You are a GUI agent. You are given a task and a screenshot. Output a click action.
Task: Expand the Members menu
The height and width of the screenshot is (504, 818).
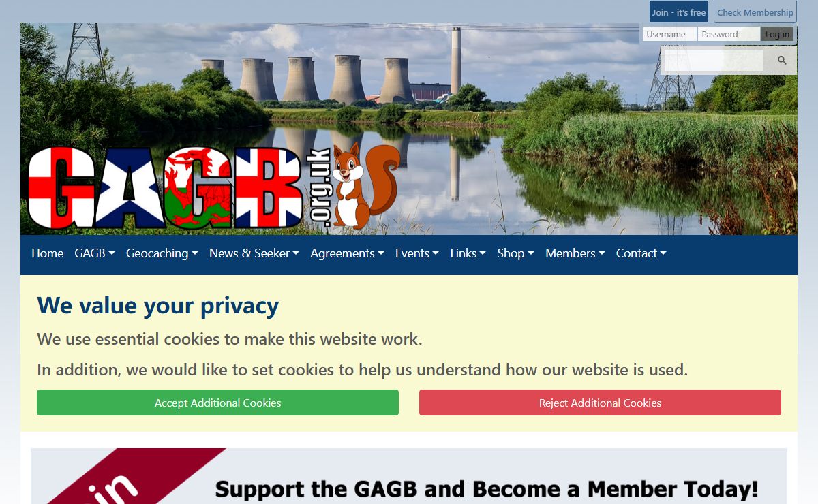pyautogui.click(x=575, y=253)
